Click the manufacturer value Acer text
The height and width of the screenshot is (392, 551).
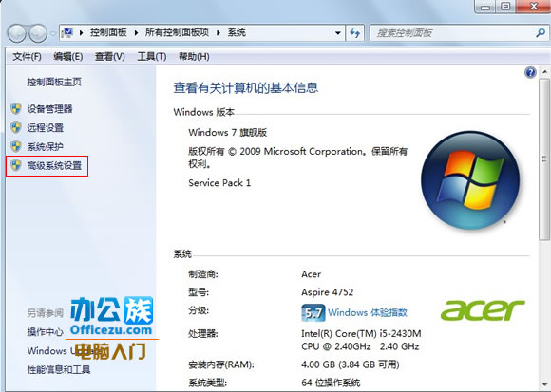point(311,274)
